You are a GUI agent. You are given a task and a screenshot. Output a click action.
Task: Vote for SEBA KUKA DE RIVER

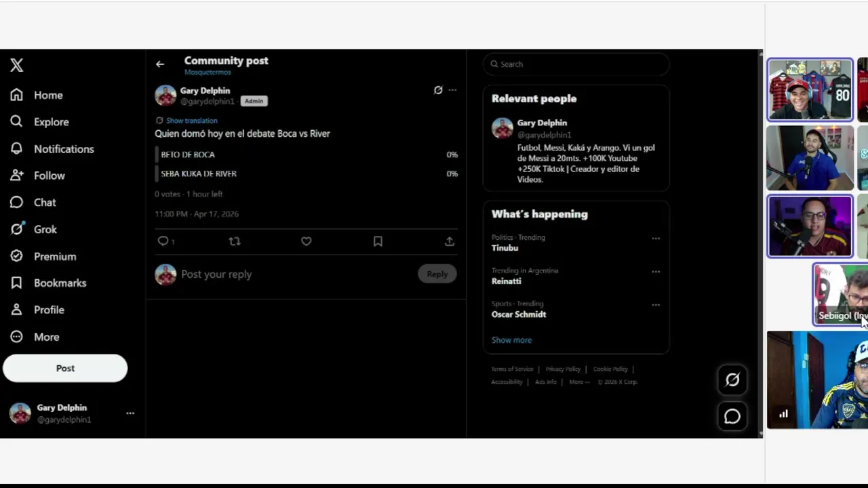[307, 174]
